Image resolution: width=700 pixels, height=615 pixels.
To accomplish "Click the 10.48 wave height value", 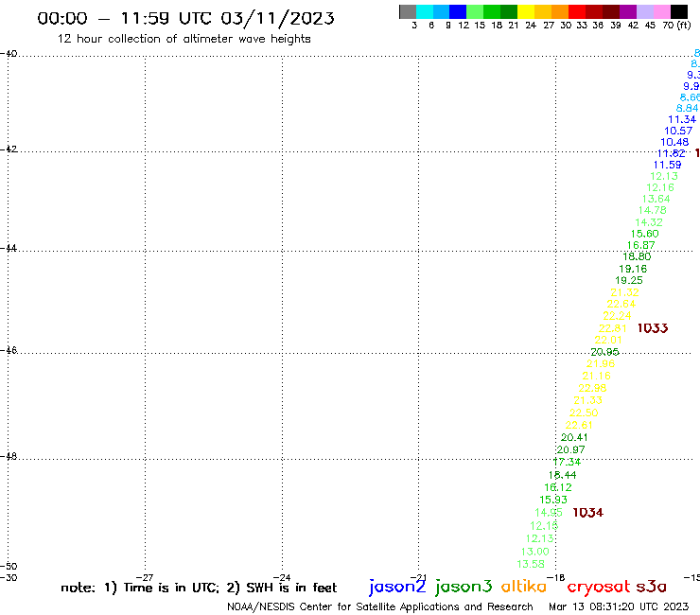I will click(674, 142).
